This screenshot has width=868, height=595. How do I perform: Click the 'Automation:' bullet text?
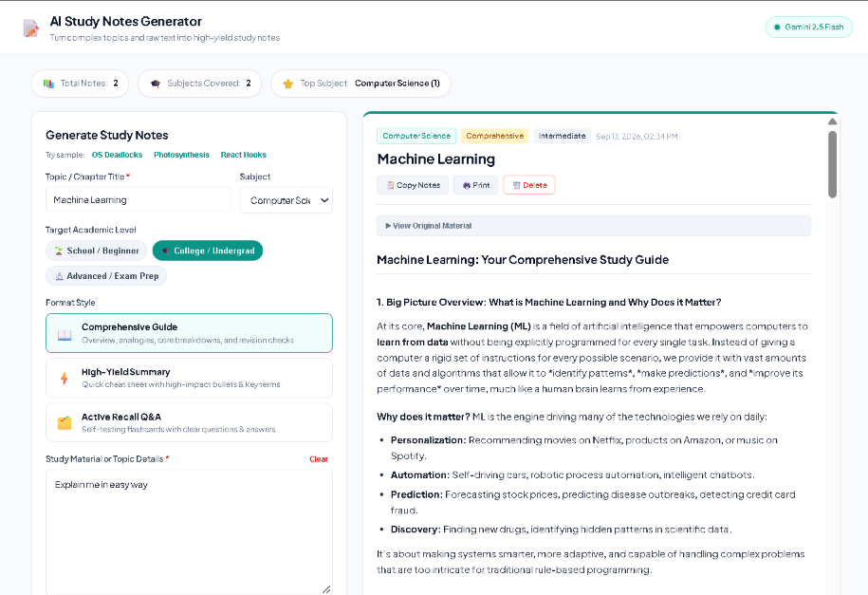[x=420, y=475]
